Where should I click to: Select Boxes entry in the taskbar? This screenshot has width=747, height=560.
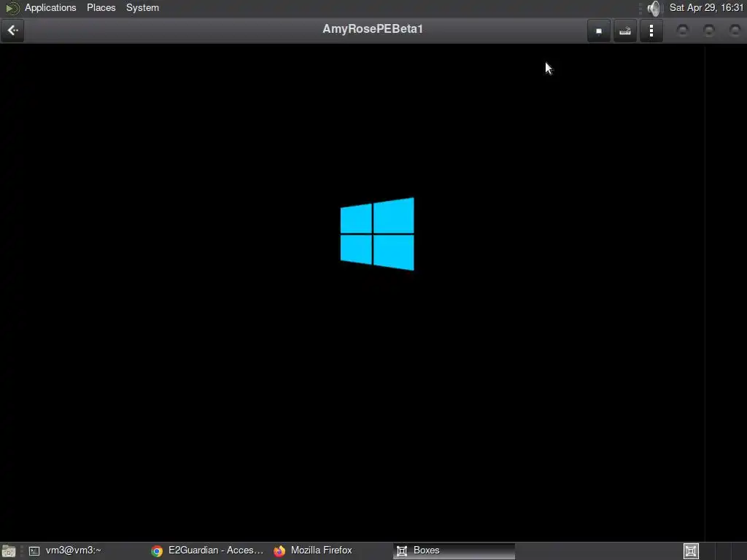coord(454,551)
